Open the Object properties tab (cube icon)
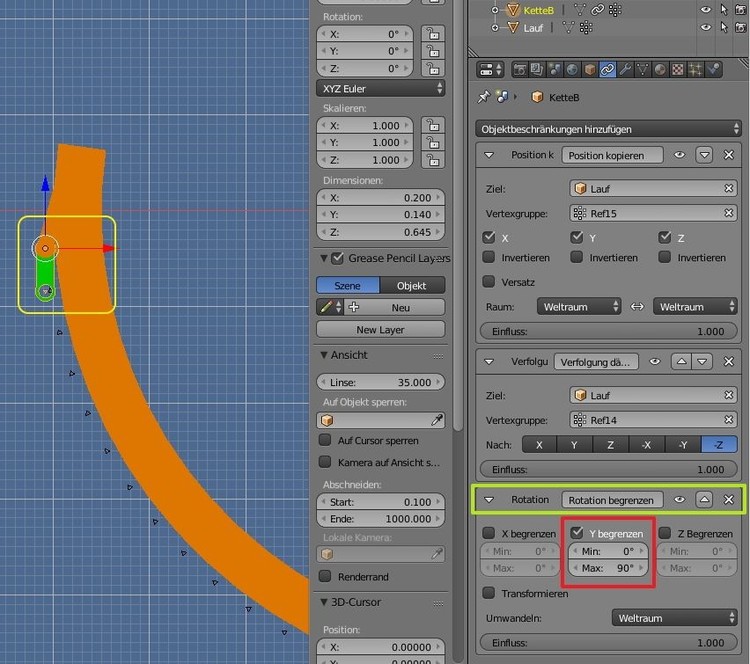The height and width of the screenshot is (664, 750). coord(590,70)
